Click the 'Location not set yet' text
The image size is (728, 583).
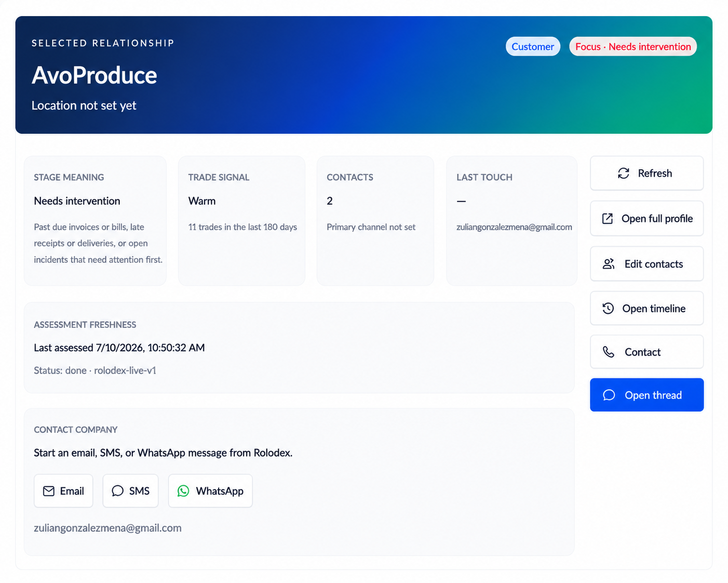pos(84,105)
